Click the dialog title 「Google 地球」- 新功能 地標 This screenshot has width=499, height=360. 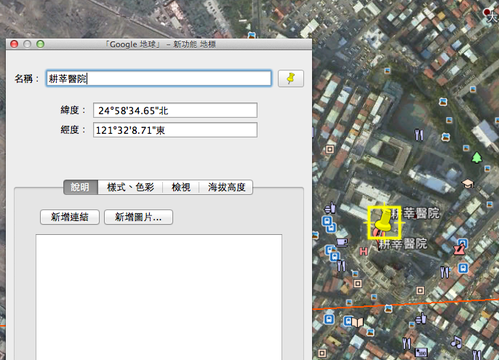click(x=160, y=44)
